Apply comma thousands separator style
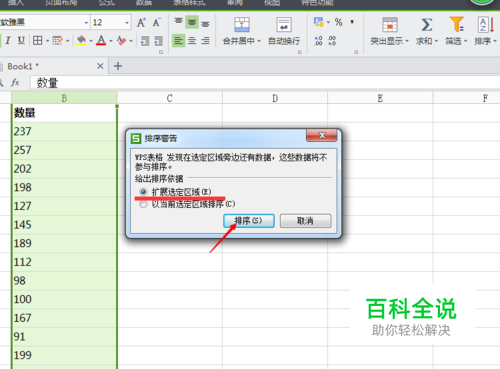This screenshot has height=369, width=500. pyautogui.click(x=352, y=22)
